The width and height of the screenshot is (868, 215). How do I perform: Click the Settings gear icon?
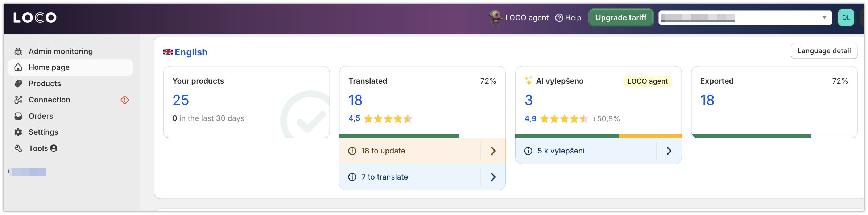(x=18, y=132)
